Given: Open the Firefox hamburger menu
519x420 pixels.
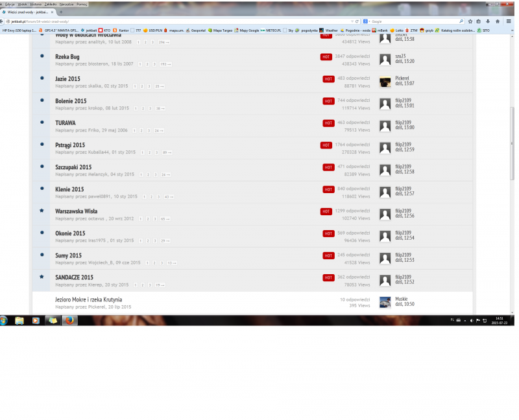Looking at the screenshot, I should [507, 21].
